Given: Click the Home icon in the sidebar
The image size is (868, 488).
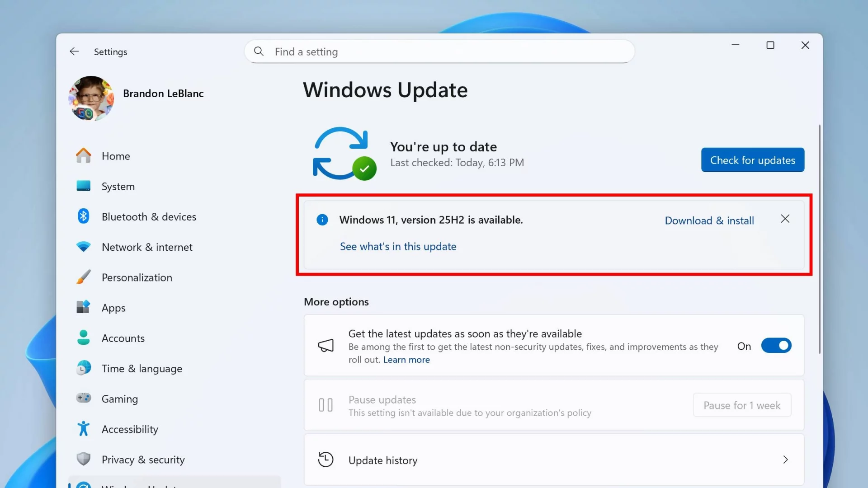Looking at the screenshot, I should pos(83,155).
